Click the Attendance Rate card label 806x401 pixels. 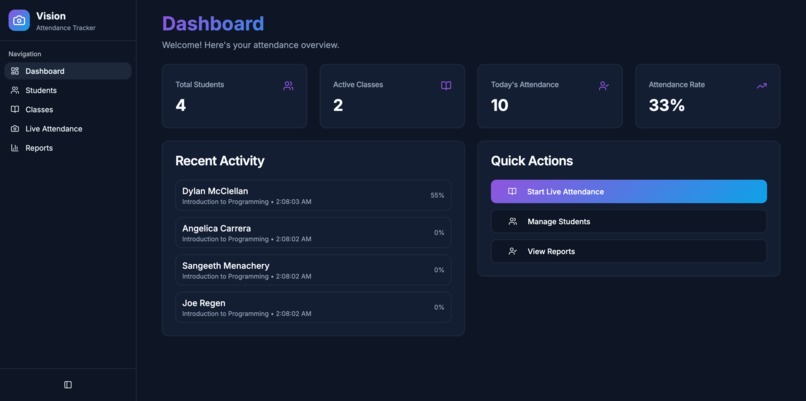point(676,85)
